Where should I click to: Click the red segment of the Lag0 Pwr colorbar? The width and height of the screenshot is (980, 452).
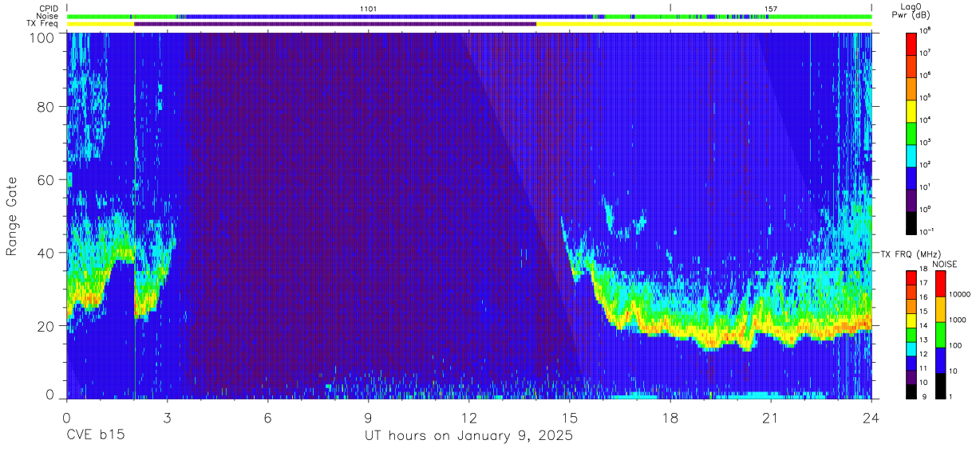click(x=911, y=43)
